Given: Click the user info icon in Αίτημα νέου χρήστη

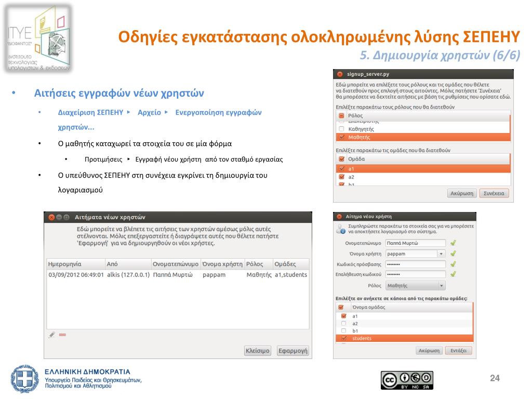Looking at the screenshot, I should tap(340, 229).
